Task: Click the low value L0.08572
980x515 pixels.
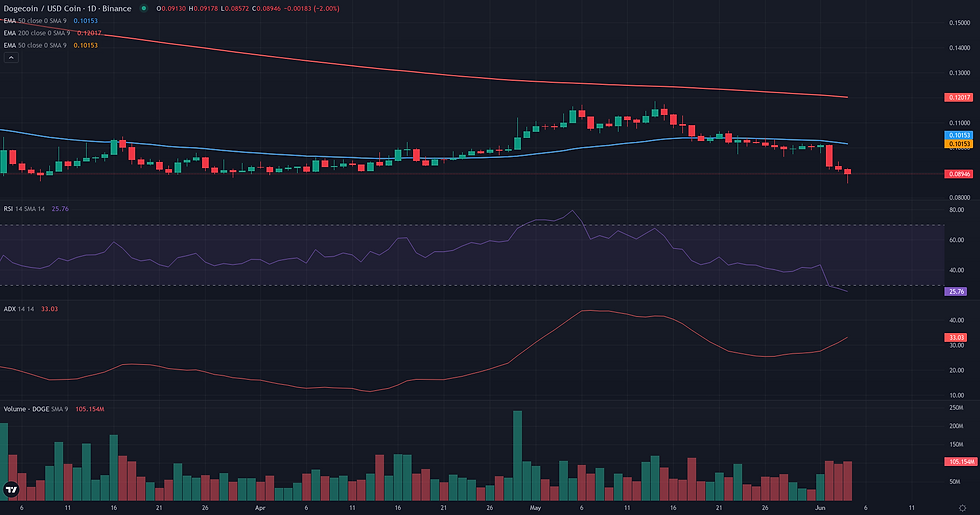Action: coord(235,9)
